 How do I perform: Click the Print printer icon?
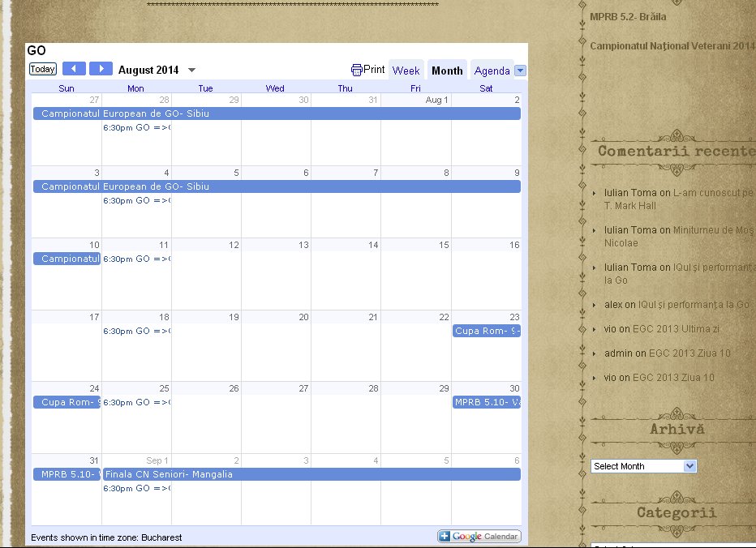tap(357, 71)
